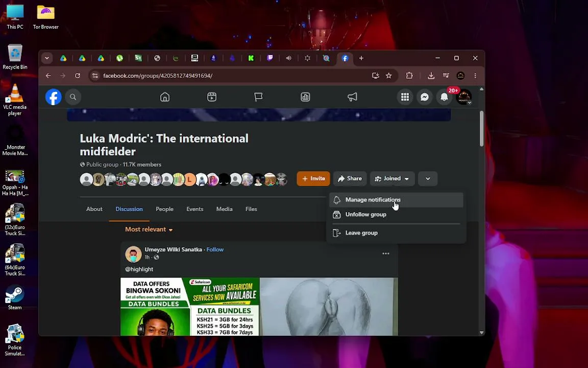Open the Messenger chat icon

(425, 97)
